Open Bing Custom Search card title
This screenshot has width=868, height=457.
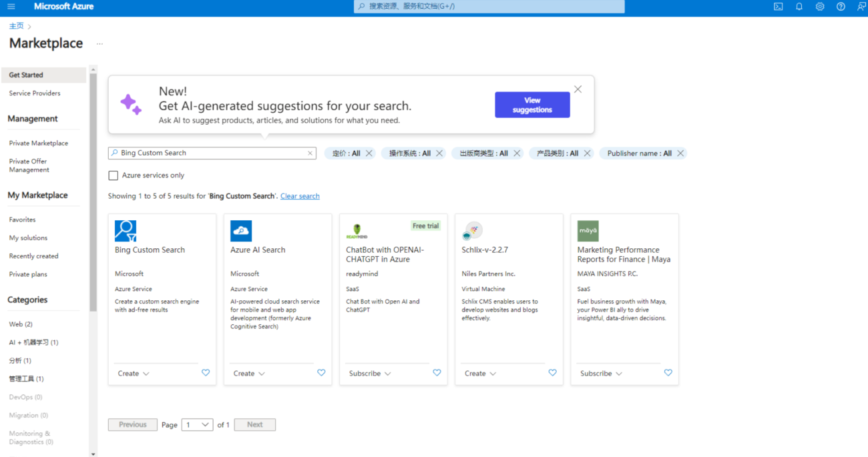[x=150, y=250]
